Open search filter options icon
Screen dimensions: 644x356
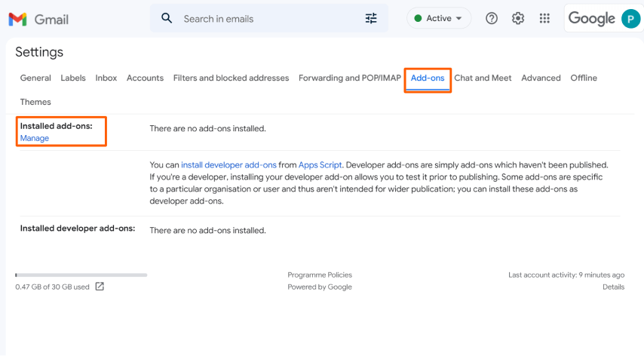click(371, 18)
